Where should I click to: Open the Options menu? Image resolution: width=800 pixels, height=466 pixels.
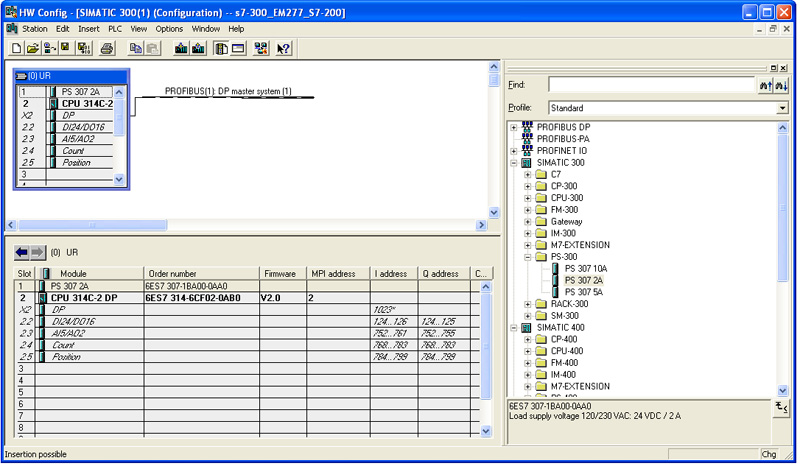169,29
